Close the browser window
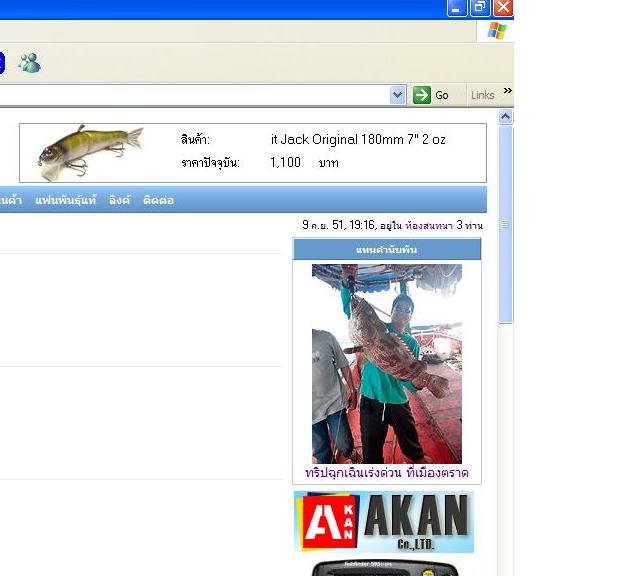The image size is (640, 576). point(503,7)
